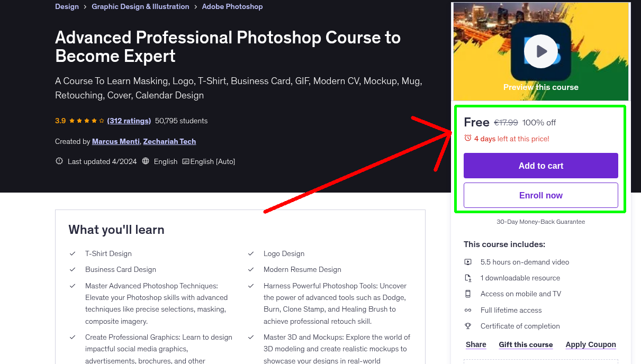The height and width of the screenshot is (364, 641).
Task: Click the downloadable resource icon
Action: coord(468,278)
